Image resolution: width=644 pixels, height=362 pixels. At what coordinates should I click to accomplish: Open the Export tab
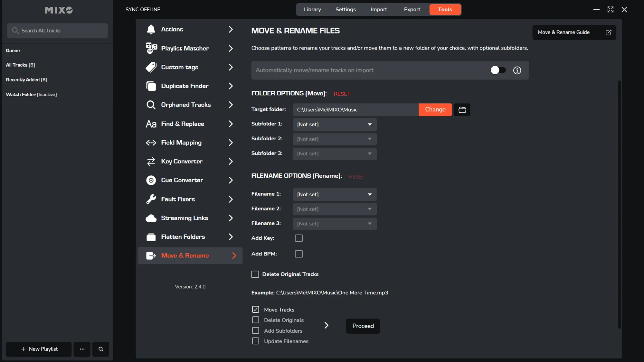point(412,10)
